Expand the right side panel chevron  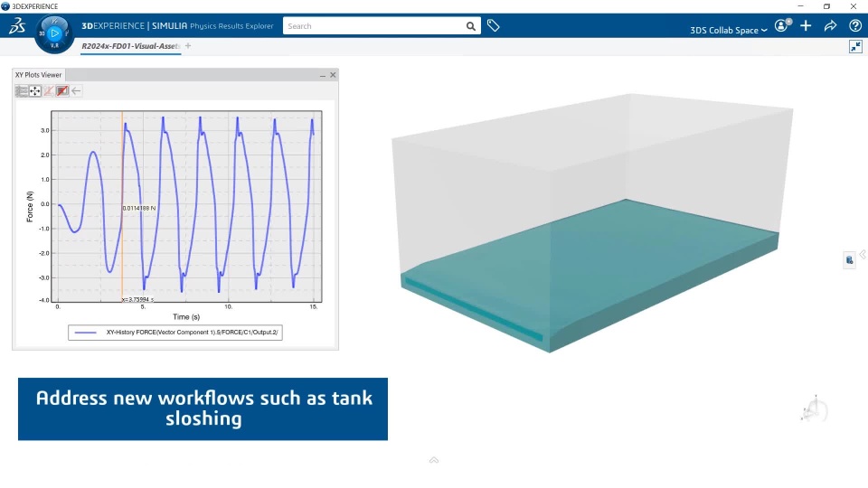pos(863,255)
